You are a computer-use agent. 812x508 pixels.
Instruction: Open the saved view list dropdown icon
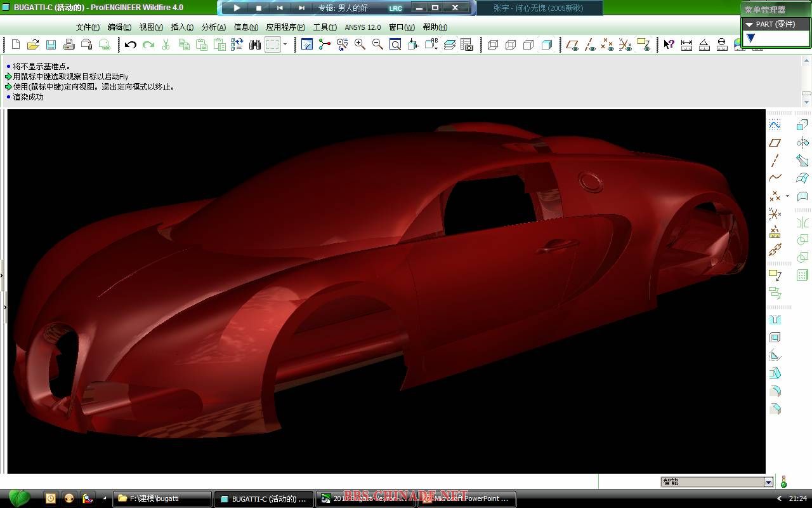pos(431,44)
